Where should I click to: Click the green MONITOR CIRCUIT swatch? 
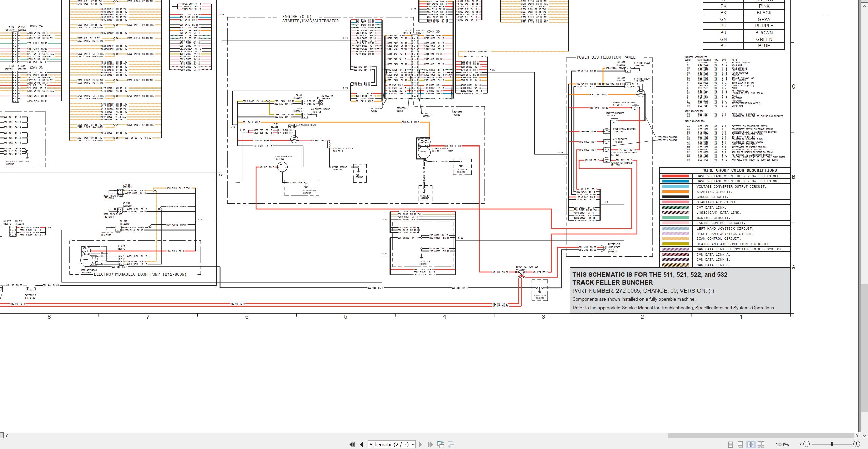tap(675, 218)
